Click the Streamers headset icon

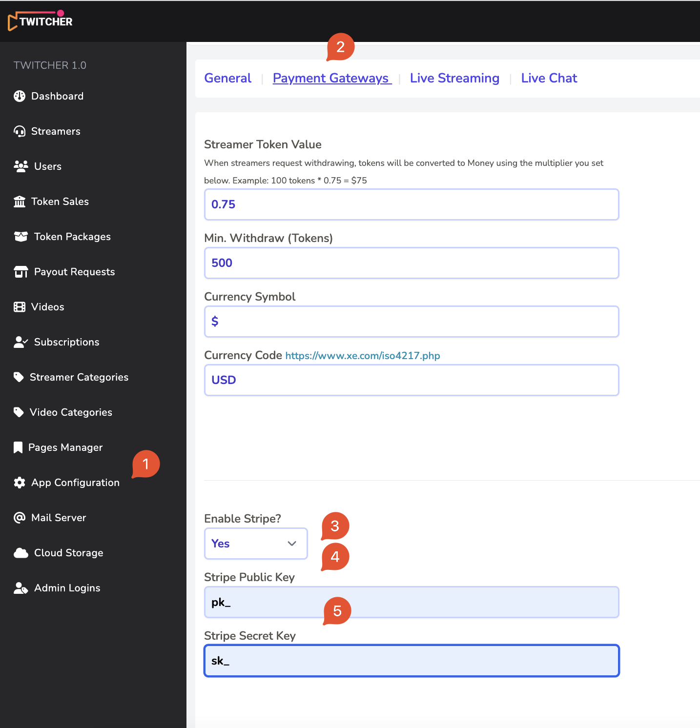tap(20, 131)
